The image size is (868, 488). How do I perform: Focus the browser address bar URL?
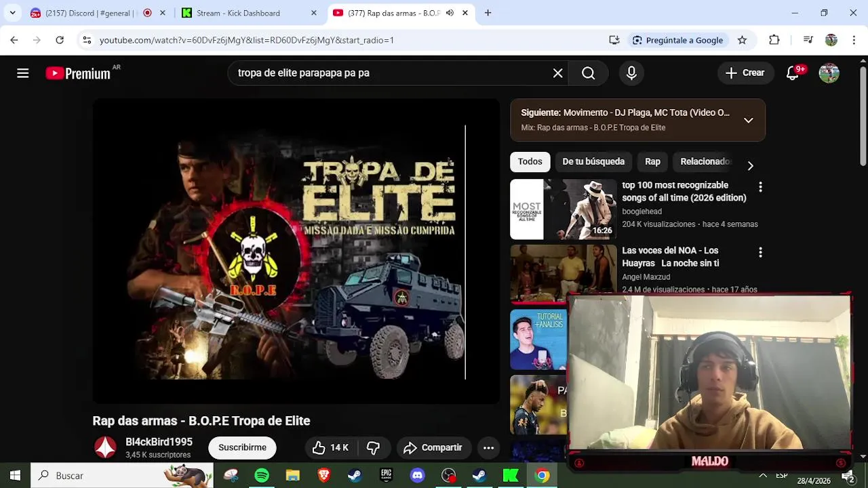247,40
